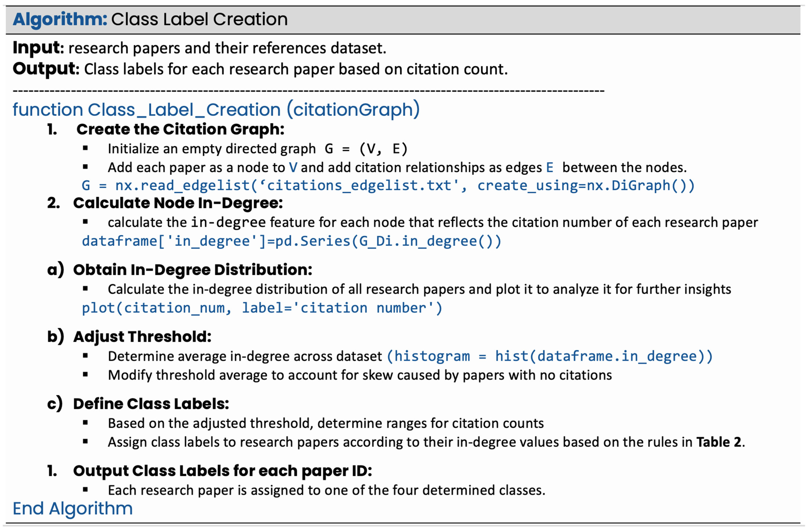Click the "four determined classes" bullet line

click(326, 490)
